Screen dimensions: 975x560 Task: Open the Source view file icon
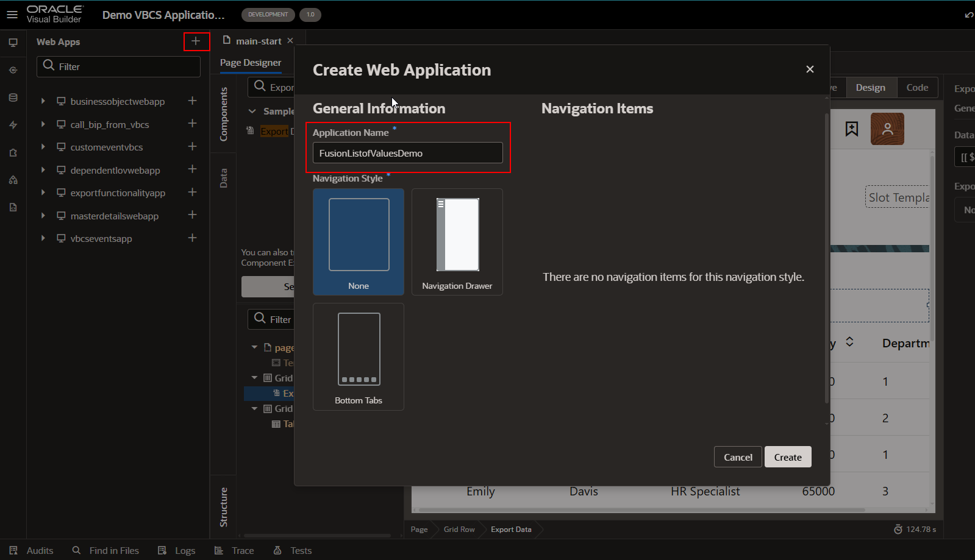[13, 207]
